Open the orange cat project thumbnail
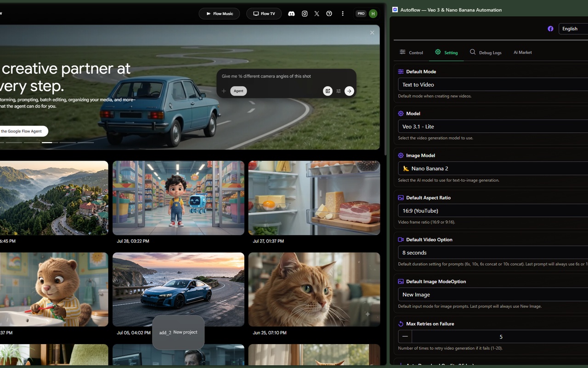The height and width of the screenshot is (368, 588). tap(314, 289)
